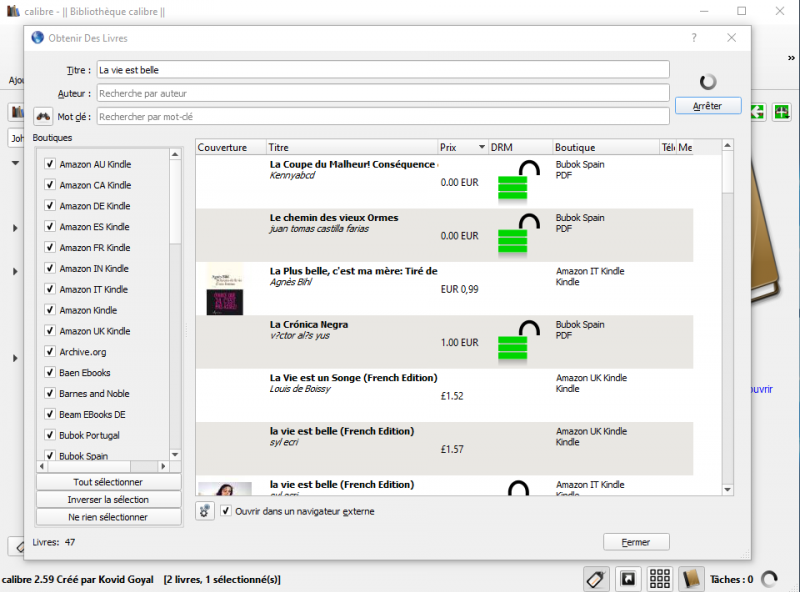Click the tag browser icon in the status bar
Image resolution: width=800 pixels, height=592 pixels.
pyautogui.click(x=596, y=579)
